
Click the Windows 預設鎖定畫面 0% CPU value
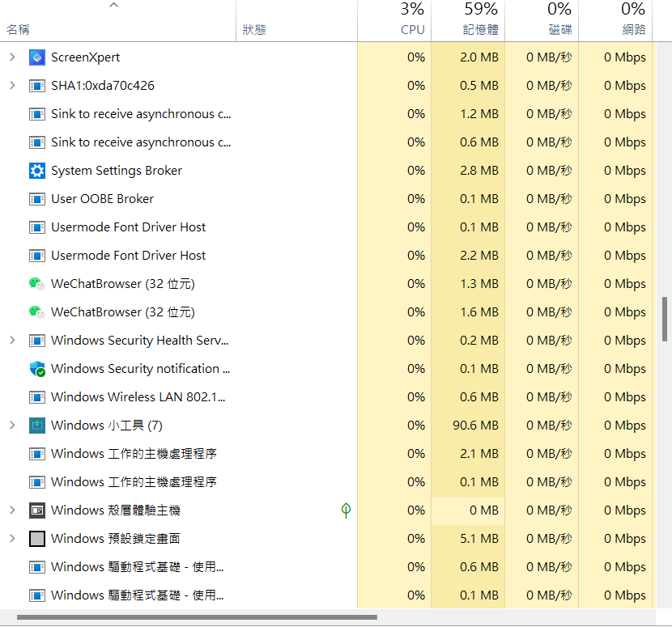click(x=416, y=538)
